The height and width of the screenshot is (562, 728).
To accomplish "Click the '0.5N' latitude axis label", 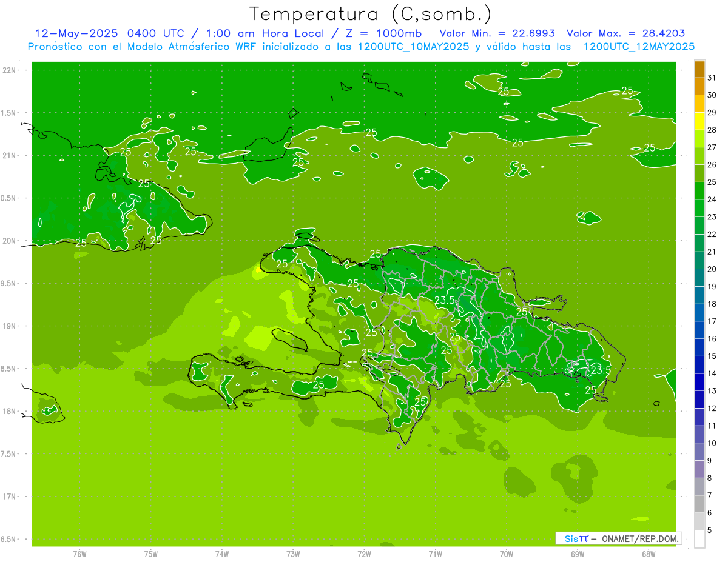I will click(8, 198).
